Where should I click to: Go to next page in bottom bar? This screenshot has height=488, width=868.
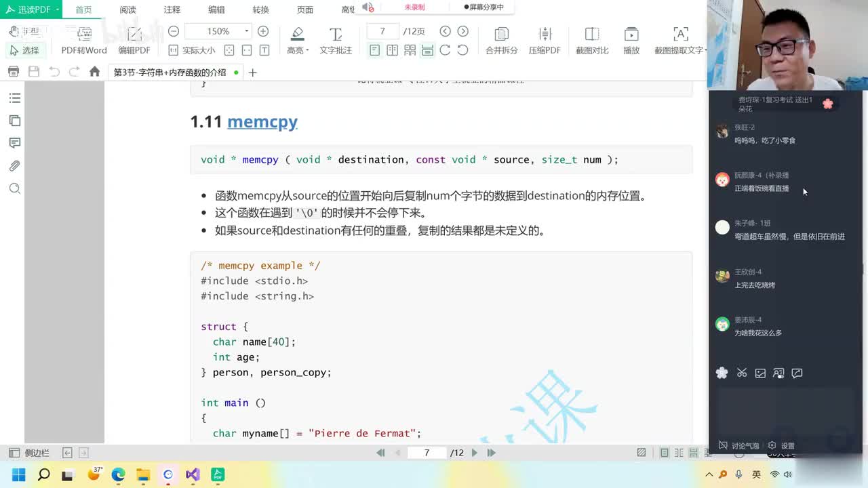coord(475,453)
